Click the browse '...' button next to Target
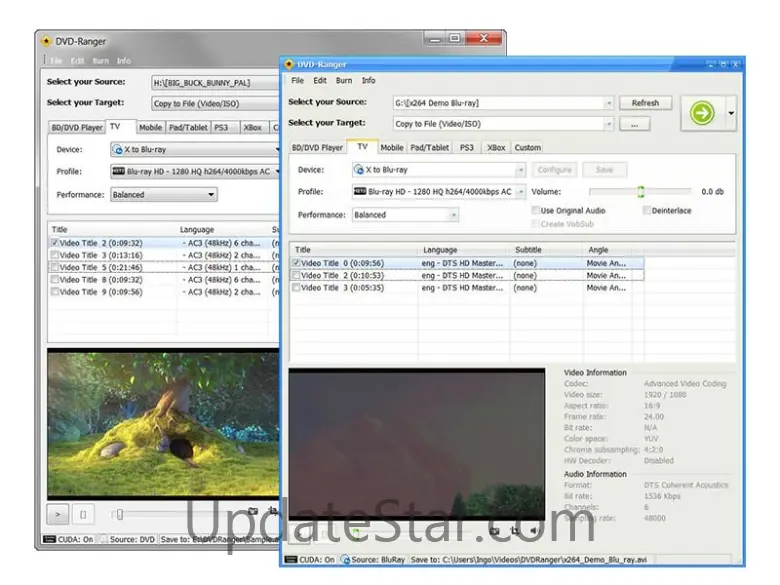The width and height of the screenshot is (780, 585). coord(635,124)
